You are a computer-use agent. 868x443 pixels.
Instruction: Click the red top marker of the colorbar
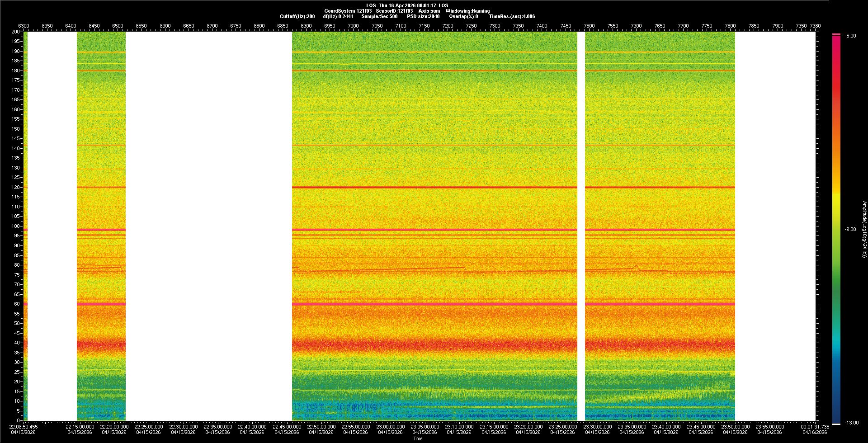(x=836, y=34)
